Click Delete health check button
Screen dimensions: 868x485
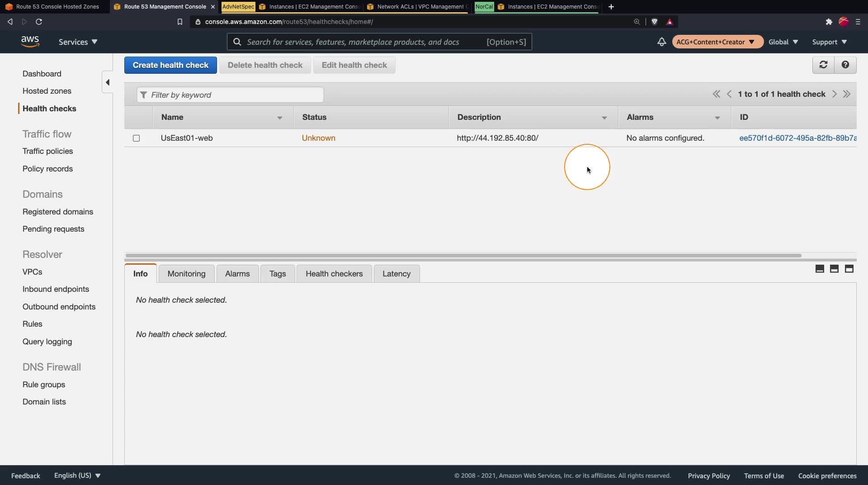[265, 65]
